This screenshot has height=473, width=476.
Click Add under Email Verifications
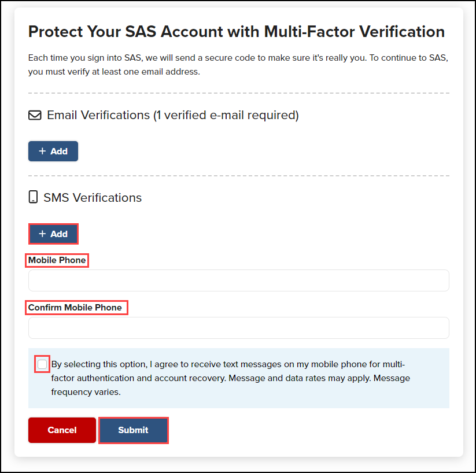(x=53, y=151)
